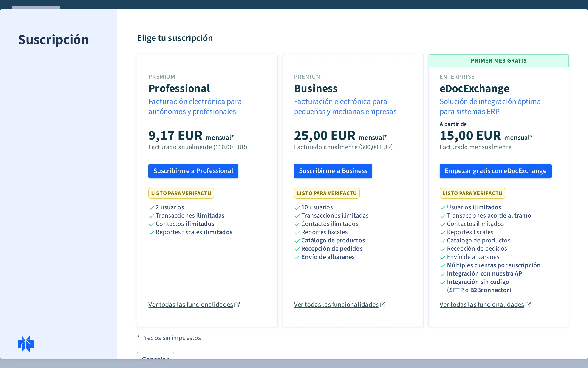Click 'Transacciones acorde al tramo' row

tap(485, 216)
